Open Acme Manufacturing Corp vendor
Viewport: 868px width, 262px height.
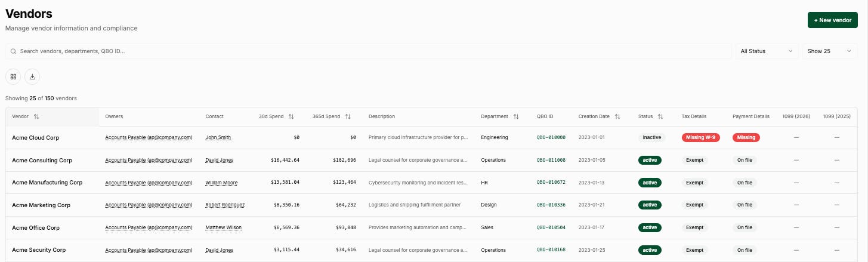click(x=47, y=183)
